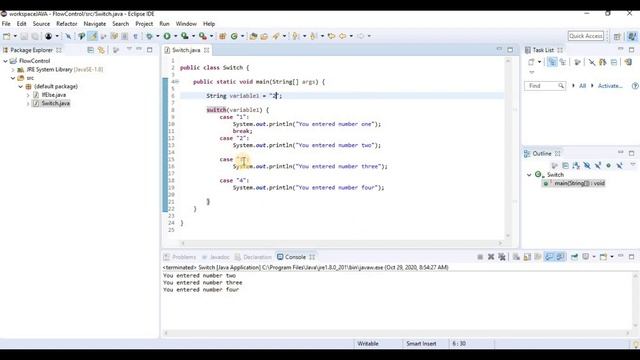Viewport: 640px width, 360px height.
Task: Click the Task List help question icon
Action: click(635, 86)
